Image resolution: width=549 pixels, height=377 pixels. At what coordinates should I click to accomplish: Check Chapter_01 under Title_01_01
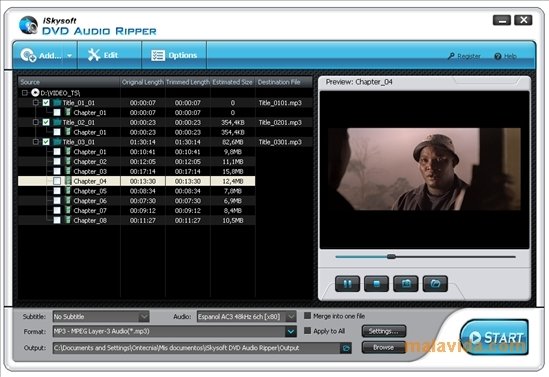click(x=57, y=112)
